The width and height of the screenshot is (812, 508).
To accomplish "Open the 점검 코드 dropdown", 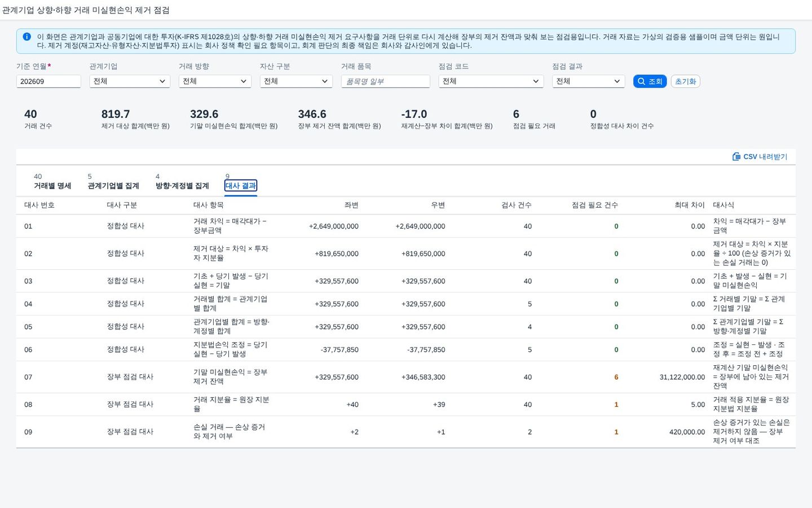I will point(491,81).
